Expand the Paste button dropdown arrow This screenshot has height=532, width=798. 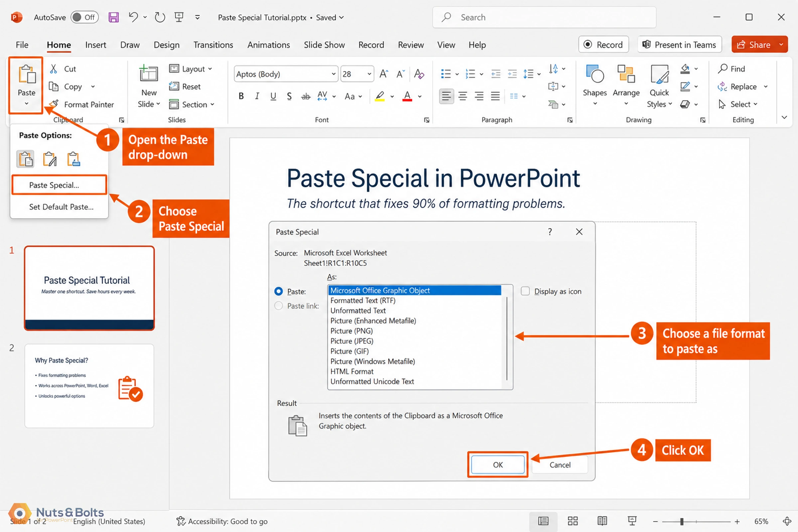pos(27,104)
